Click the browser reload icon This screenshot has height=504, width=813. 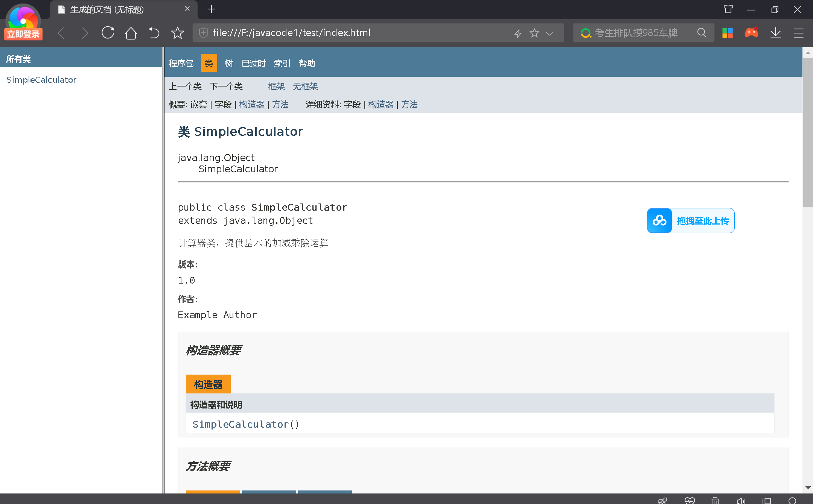click(x=108, y=33)
